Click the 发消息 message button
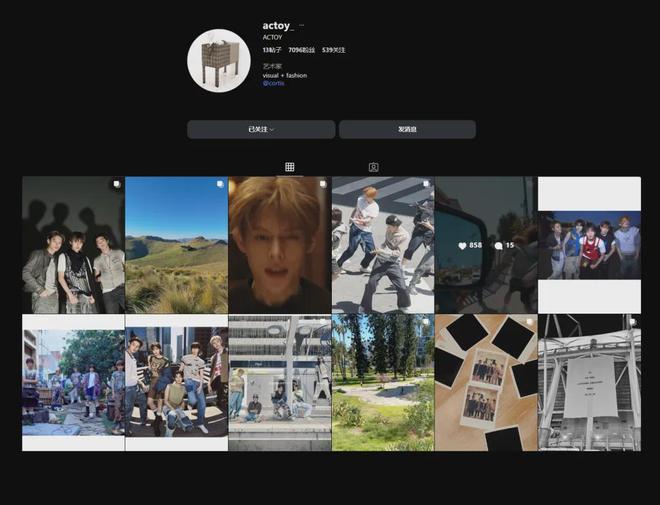 click(407, 129)
